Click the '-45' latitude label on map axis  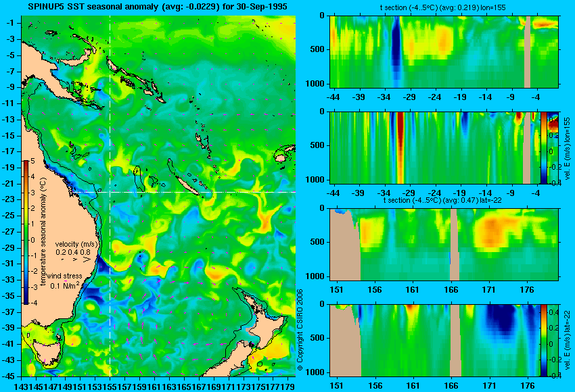coord(8,376)
